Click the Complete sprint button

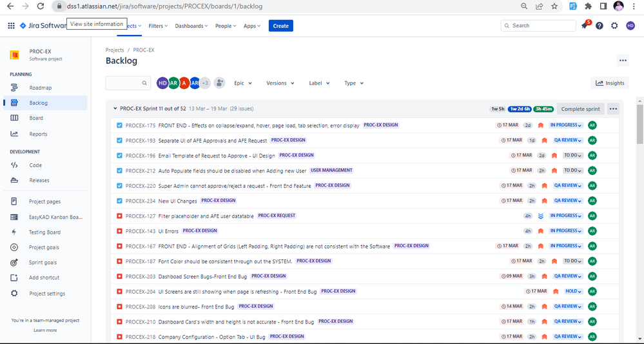point(580,109)
